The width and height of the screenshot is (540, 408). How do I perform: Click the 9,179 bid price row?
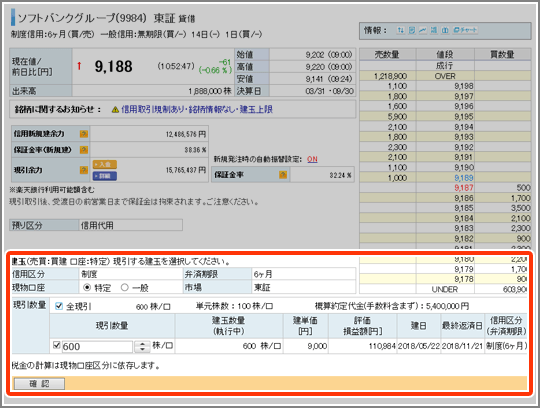tap(444, 269)
